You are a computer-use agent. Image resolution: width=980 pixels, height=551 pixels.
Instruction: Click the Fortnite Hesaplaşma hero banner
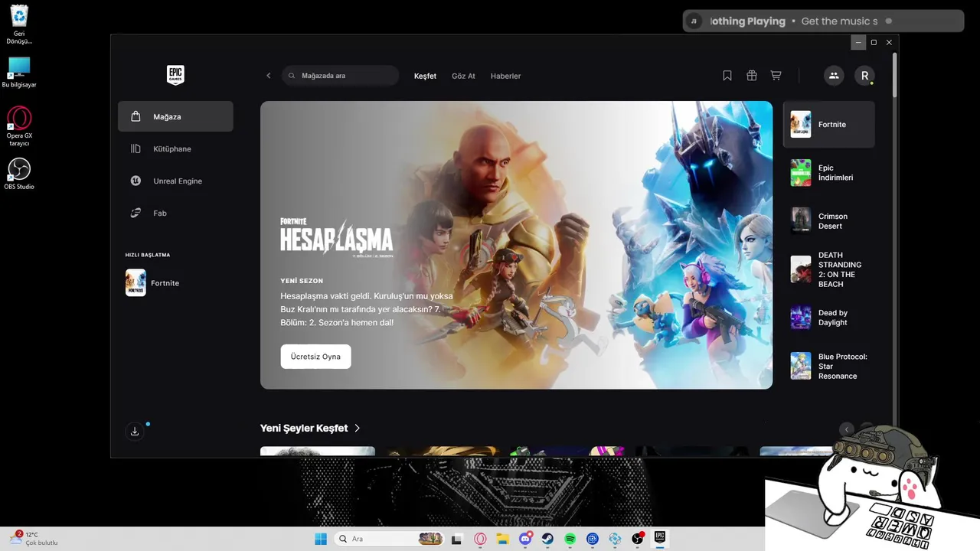(x=516, y=245)
